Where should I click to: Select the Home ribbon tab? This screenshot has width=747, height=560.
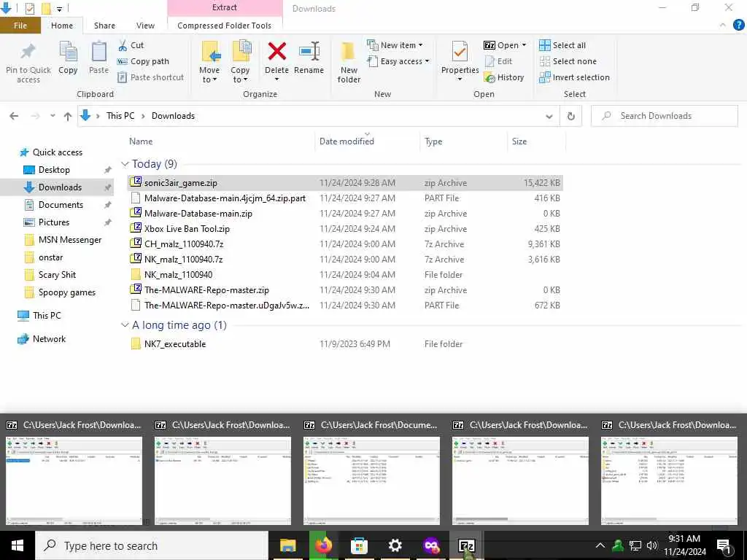coord(62,26)
